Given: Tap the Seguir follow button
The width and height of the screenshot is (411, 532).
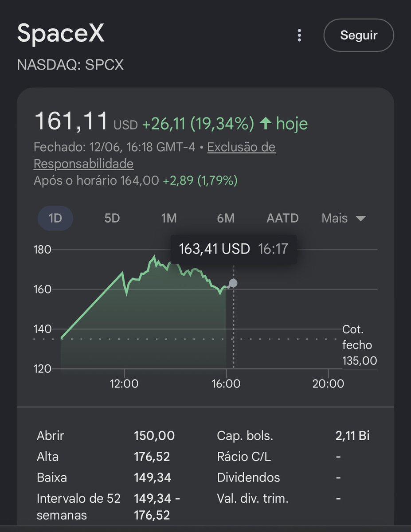Looking at the screenshot, I should pyautogui.click(x=359, y=35).
